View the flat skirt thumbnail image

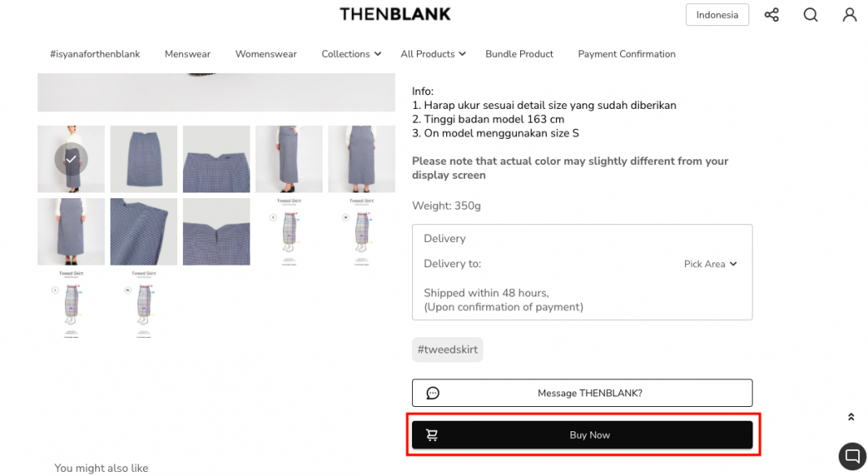pos(144,159)
